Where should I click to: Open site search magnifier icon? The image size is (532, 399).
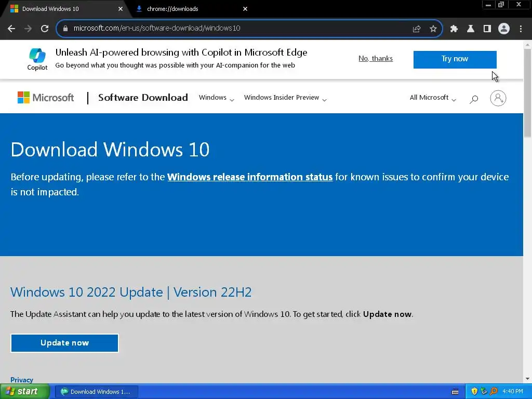(x=474, y=99)
